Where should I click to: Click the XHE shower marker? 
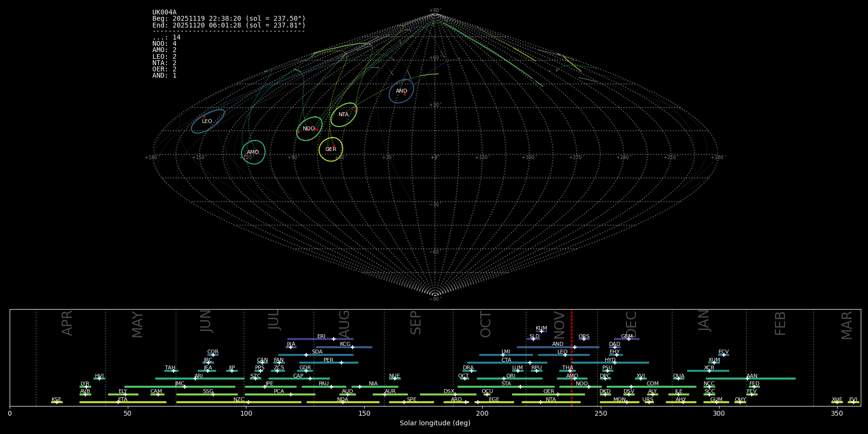tap(837, 402)
